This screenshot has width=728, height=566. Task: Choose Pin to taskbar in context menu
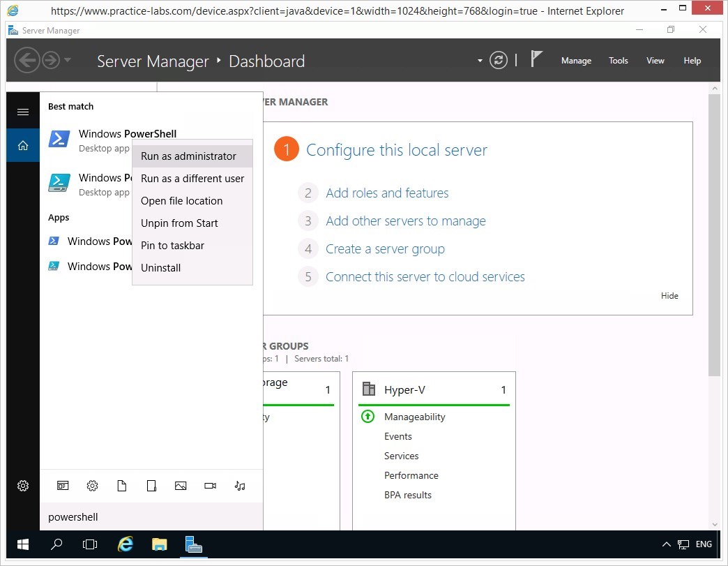172,246
